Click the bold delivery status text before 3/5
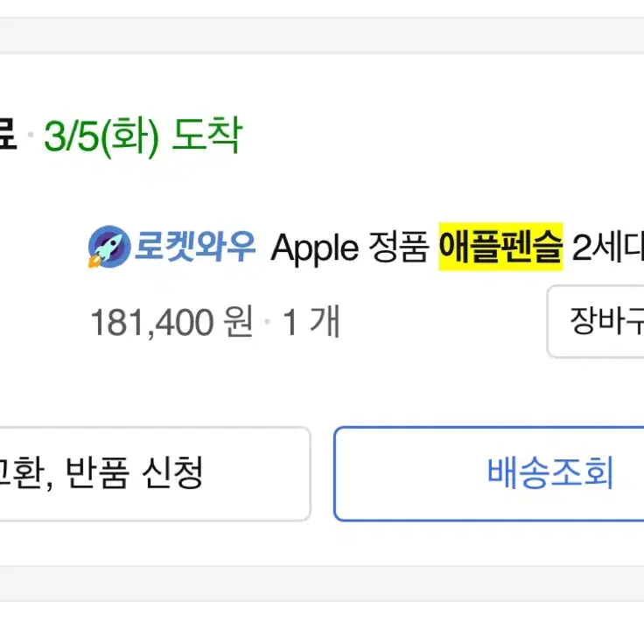Screen dimensions: 644x644 click(8, 134)
